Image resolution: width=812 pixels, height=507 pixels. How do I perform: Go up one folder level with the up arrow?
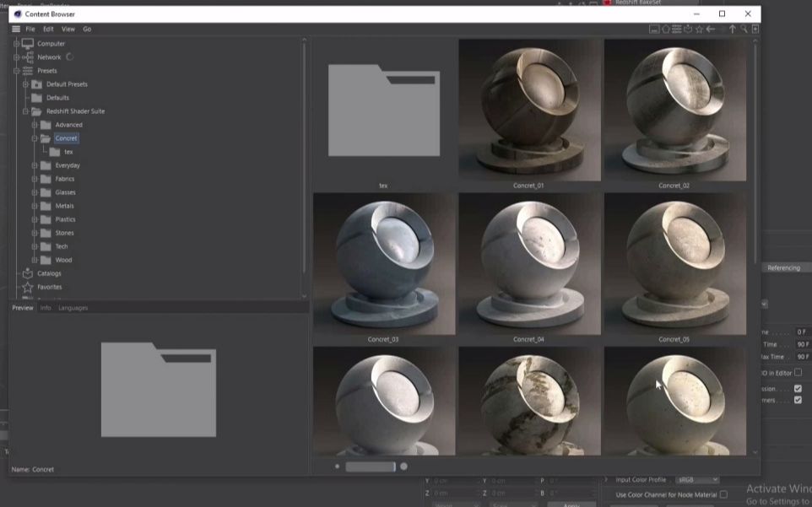click(733, 30)
